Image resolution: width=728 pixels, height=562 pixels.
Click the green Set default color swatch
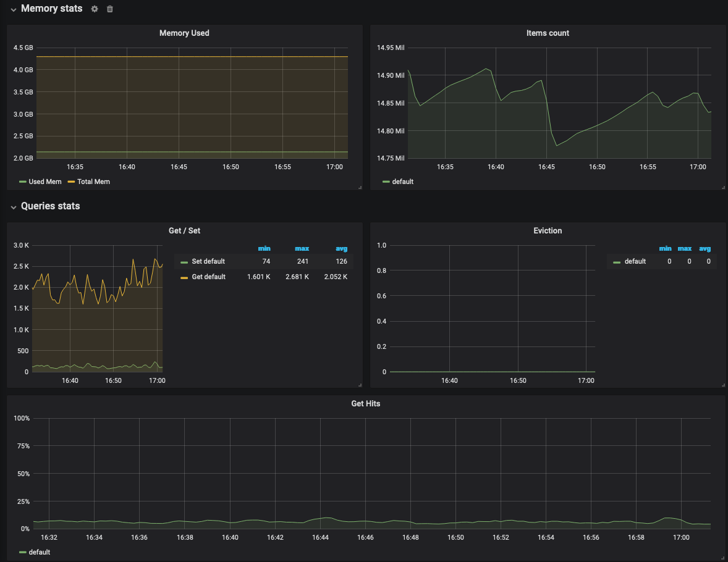pos(184,262)
